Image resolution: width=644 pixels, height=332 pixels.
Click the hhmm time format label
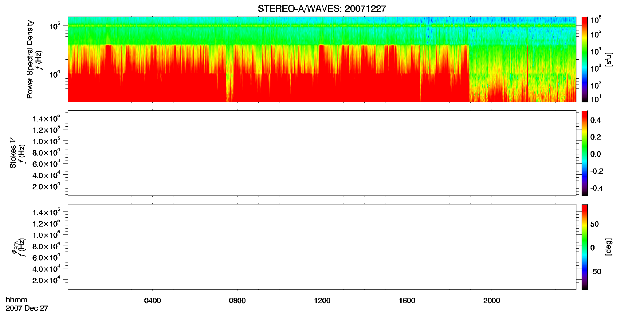click(x=17, y=300)
